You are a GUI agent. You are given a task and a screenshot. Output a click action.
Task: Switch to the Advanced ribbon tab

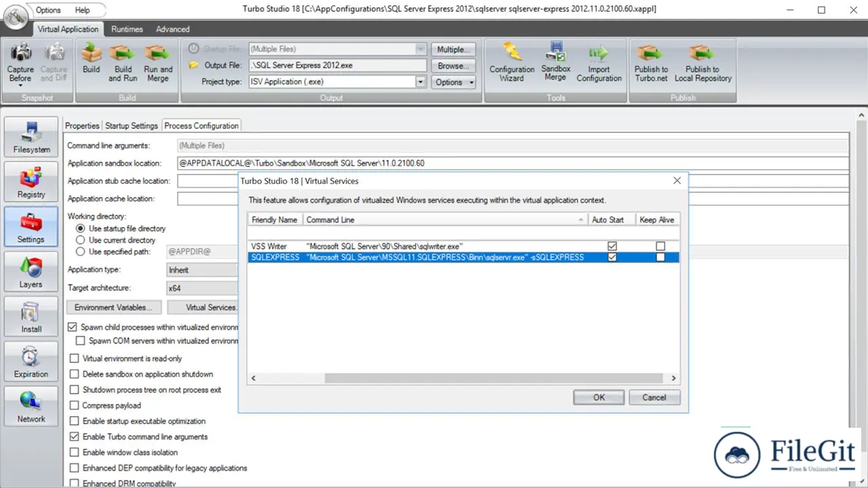(173, 29)
